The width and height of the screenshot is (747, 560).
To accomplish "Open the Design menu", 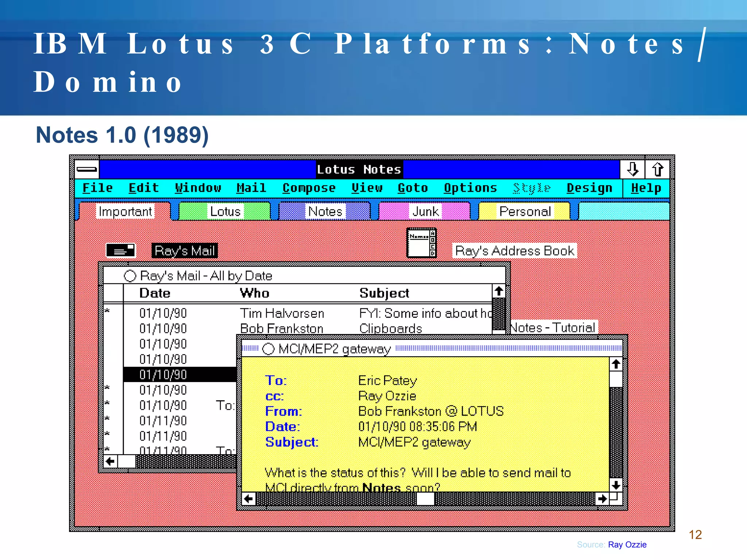I will 589,188.
